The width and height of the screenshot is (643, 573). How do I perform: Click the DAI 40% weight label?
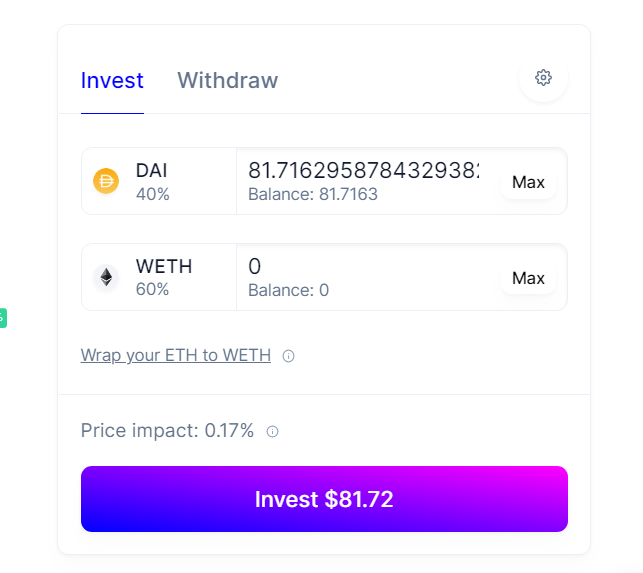pyautogui.click(x=153, y=194)
